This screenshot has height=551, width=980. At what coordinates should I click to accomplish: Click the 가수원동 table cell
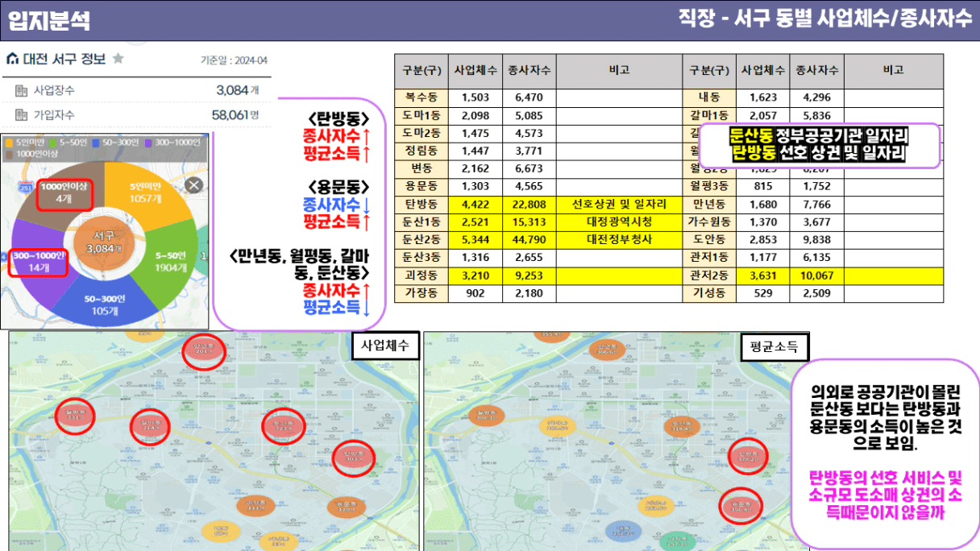709,222
